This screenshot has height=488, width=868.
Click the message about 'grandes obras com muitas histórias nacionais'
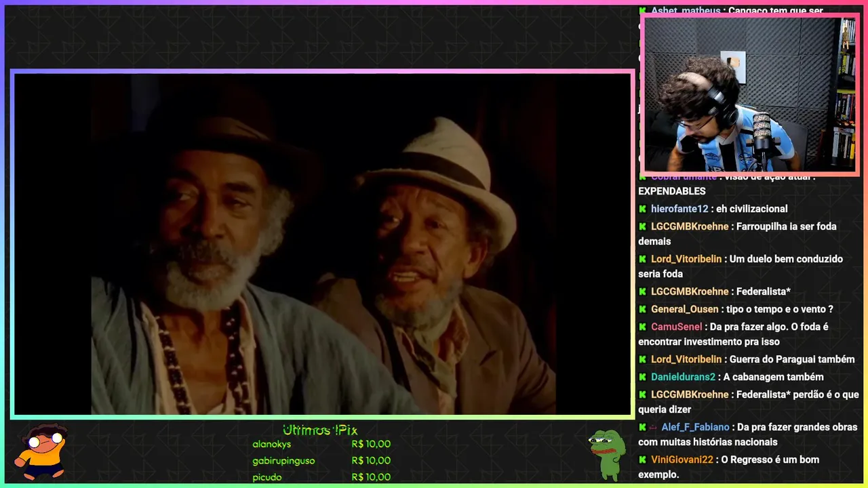click(748, 434)
